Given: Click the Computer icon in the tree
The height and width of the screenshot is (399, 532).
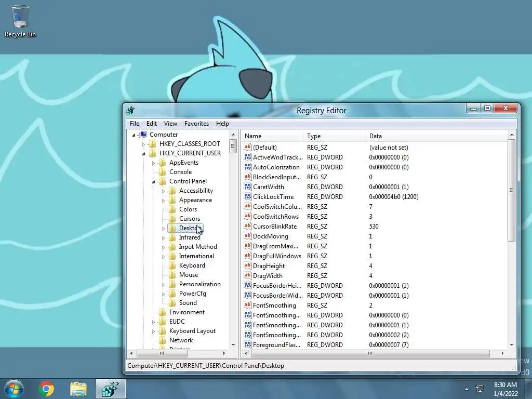Looking at the screenshot, I should 143,135.
